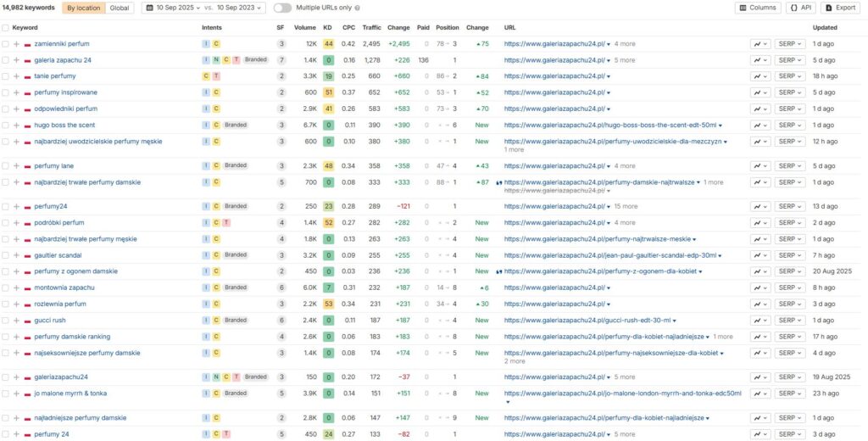Click the SF value 7 for galeria zapachu 24
Viewport: 868px width, 441px height.
281,60
